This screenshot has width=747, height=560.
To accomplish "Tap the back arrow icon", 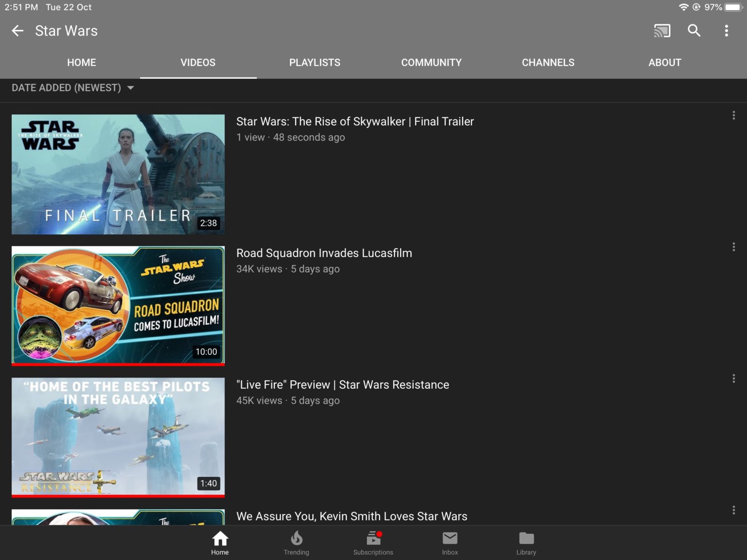I will [x=18, y=31].
